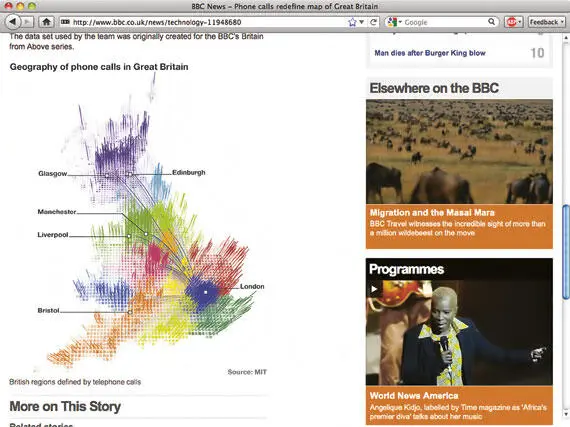This screenshot has width=570, height=427.
Task: Click the vertical page scrollbar thumb
Action: point(566,252)
